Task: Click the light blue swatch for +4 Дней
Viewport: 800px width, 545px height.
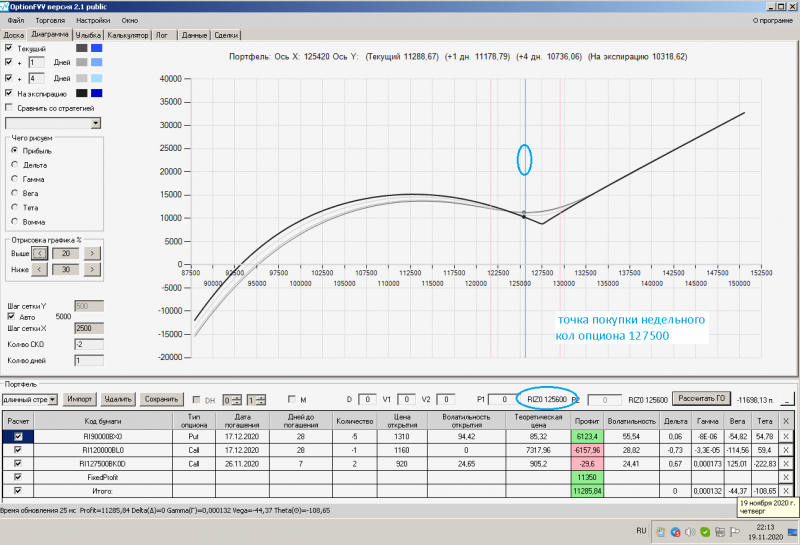Action: pos(96,78)
